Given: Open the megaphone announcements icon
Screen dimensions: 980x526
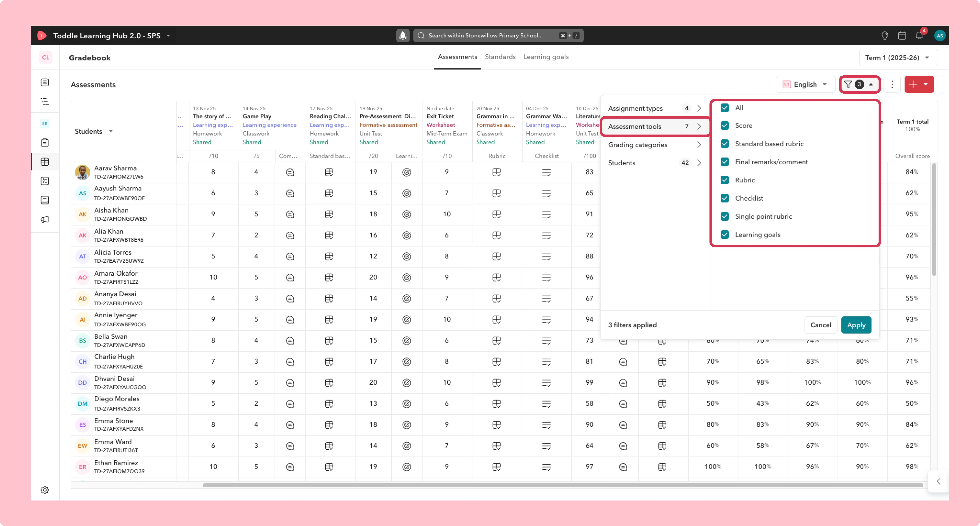Looking at the screenshot, I should coord(45,219).
